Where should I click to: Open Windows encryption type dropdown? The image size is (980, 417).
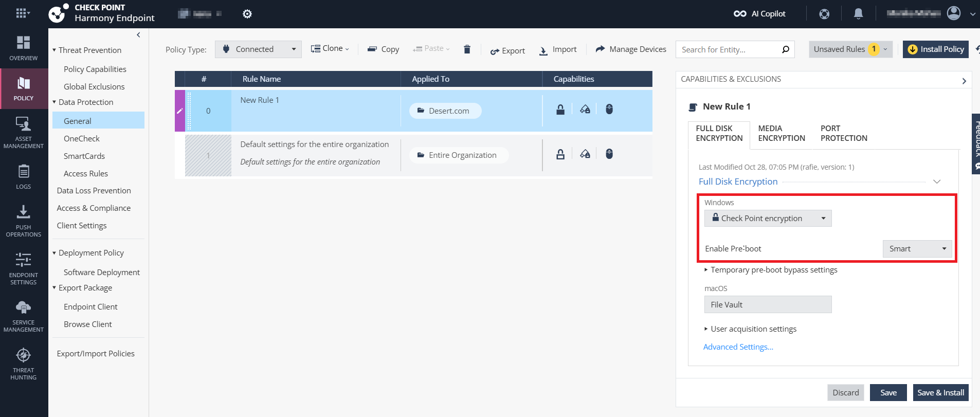[x=768, y=219]
